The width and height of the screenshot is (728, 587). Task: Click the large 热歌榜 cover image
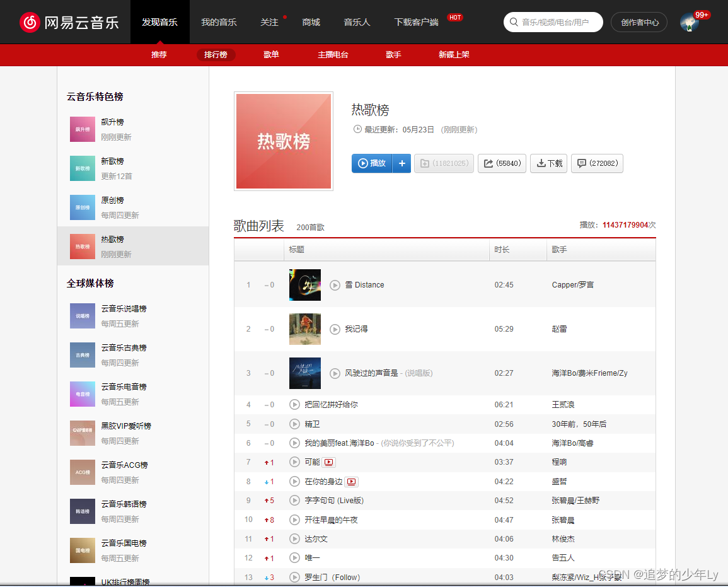click(284, 141)
